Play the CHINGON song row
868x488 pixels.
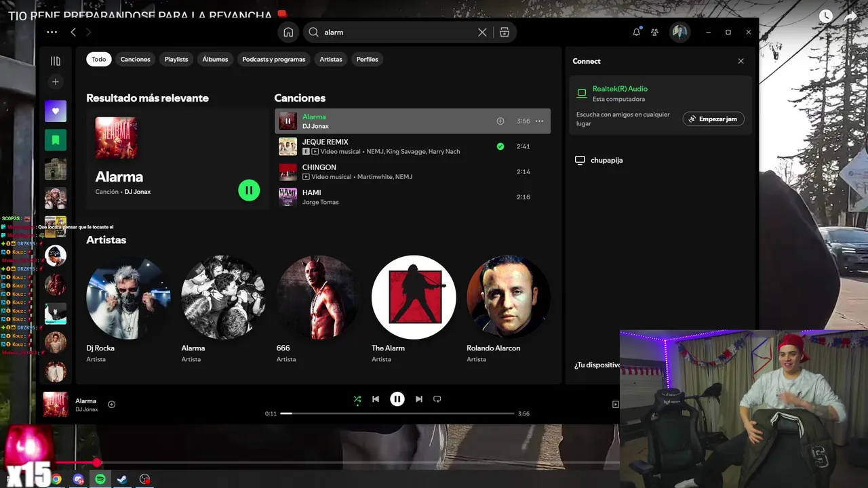pos(412,172)
